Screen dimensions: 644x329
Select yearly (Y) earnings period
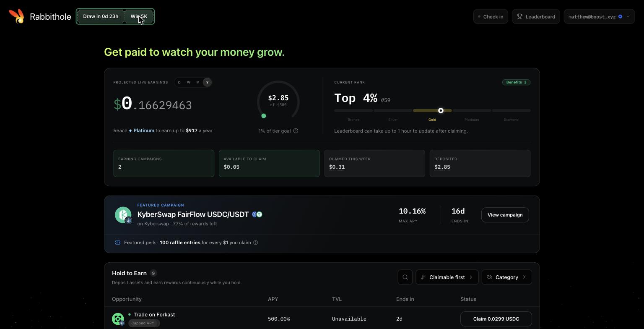[x=207, y=82]
